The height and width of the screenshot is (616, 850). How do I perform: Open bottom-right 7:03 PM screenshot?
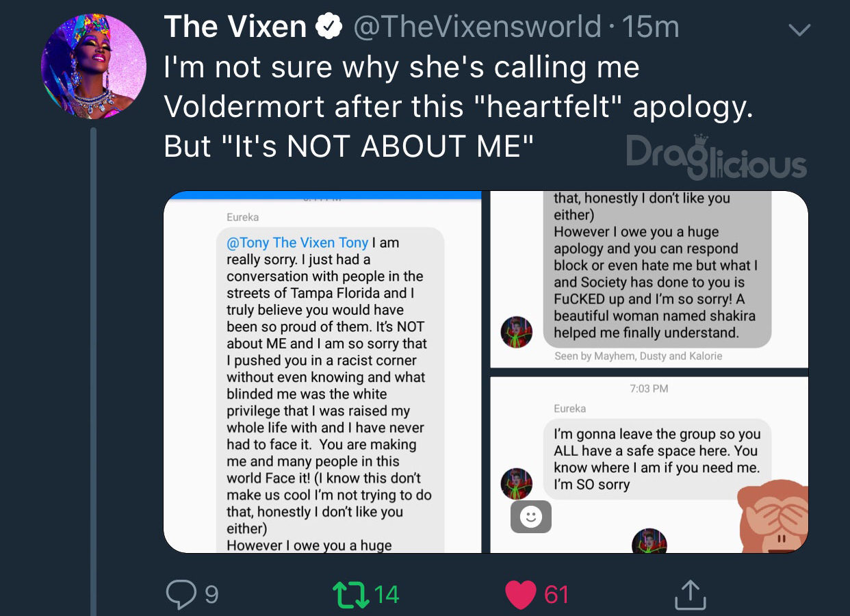coord(649,465)
